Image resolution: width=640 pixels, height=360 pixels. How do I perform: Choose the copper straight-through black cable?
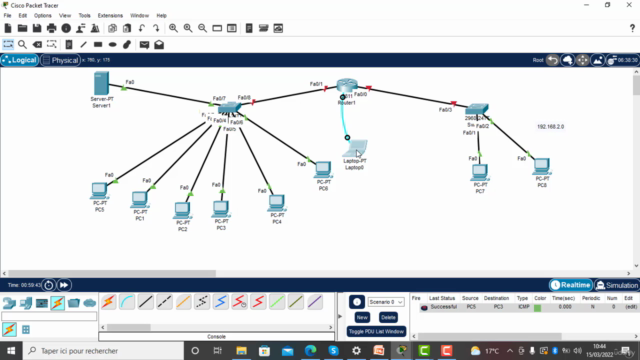pos(146,302)
